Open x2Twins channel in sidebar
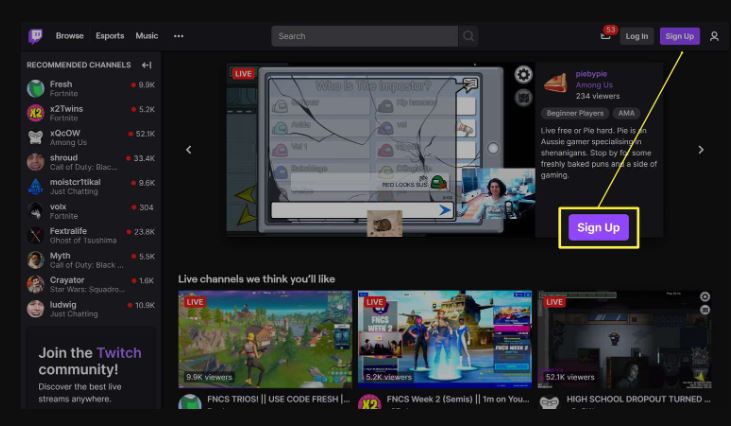 (x=90, y=113)
